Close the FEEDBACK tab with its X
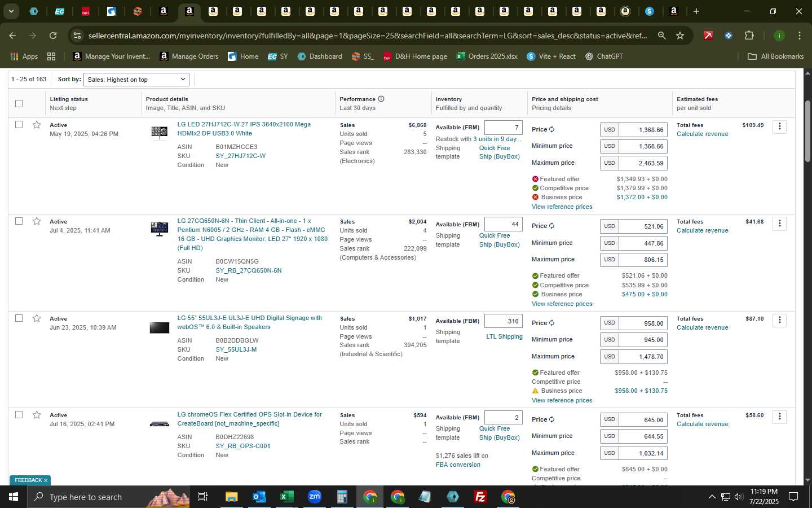The image size is (812, 508). click(x=46, y=480)
